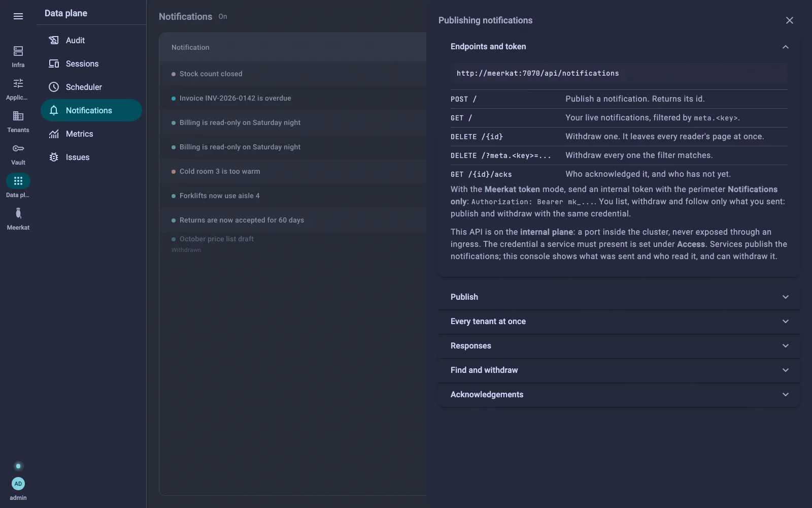The width and height of the screenshot is (812, 508).
Task: Open the Vault key icon
Action: [18, 148]
